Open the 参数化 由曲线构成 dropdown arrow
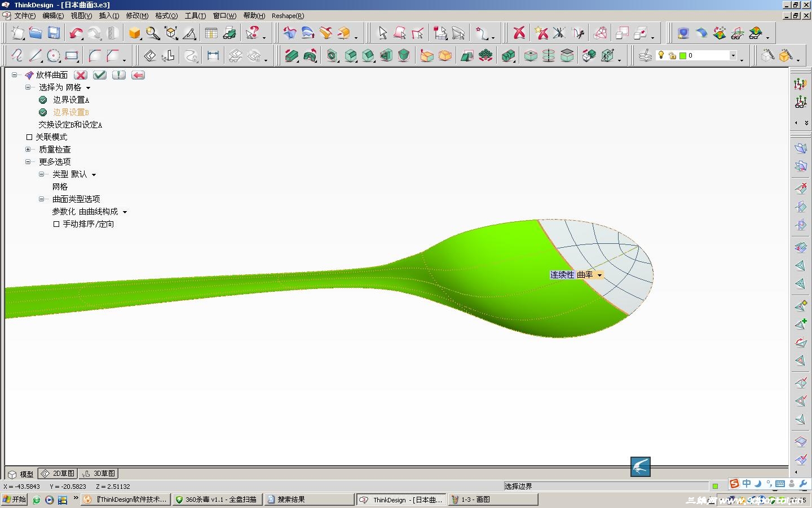812x508 pixels. click(125, 212)
